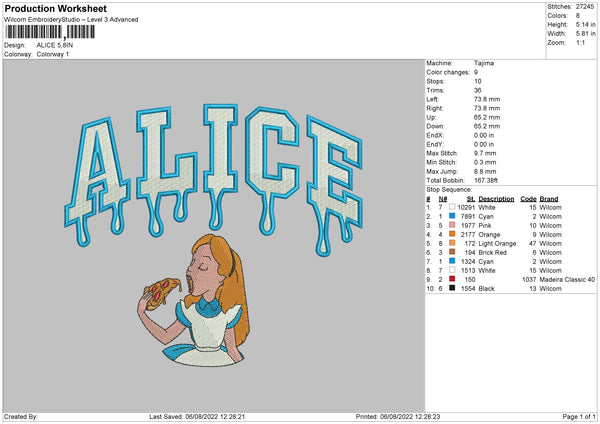Select the 'Colorway 1' value
The width and height of the screenshot is (600, 424).
(x=53, y=54)
